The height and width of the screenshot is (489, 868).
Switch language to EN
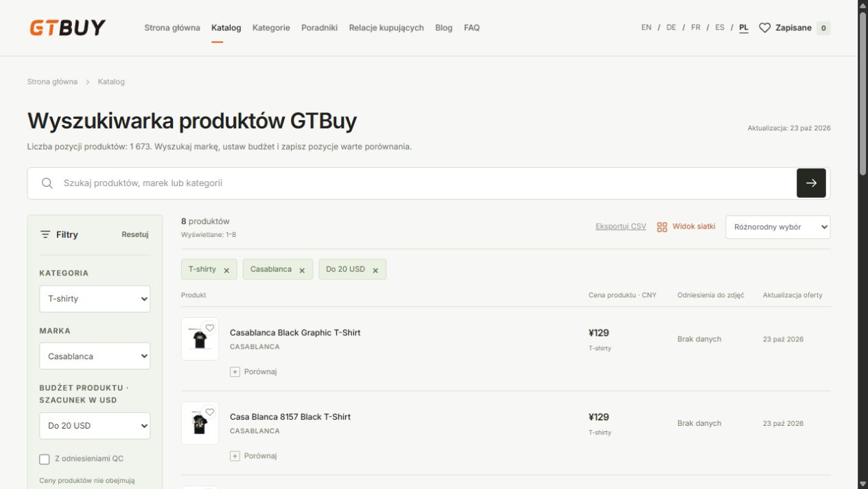pos(646,28)
